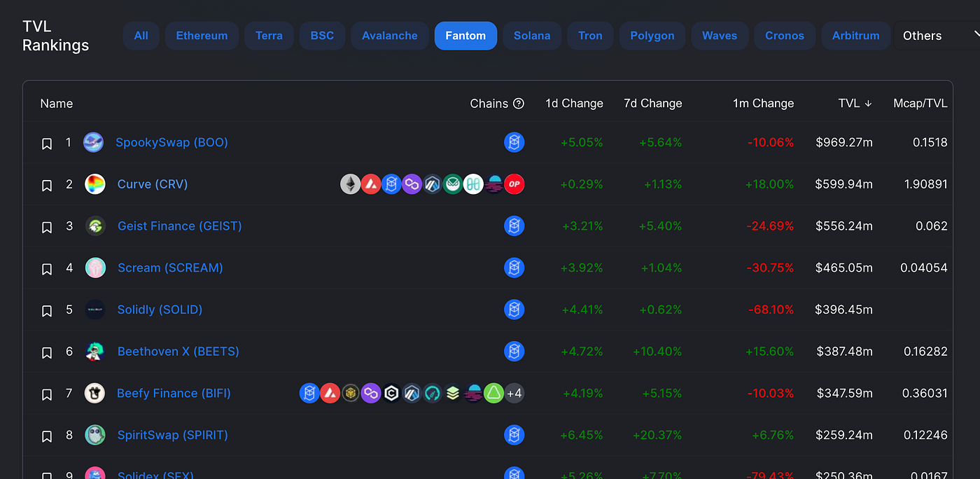Select the All chains tab
This screenshot has width=980, height=479.
141,36
